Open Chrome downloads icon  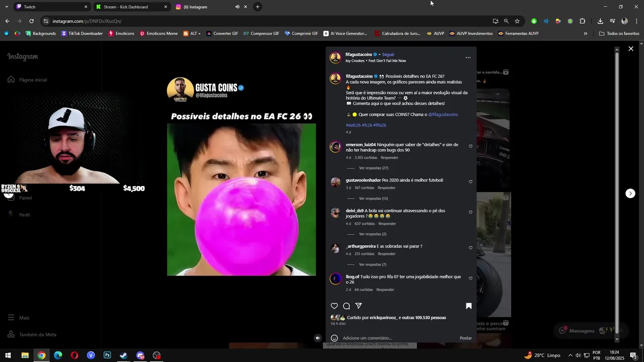(600, 21)
